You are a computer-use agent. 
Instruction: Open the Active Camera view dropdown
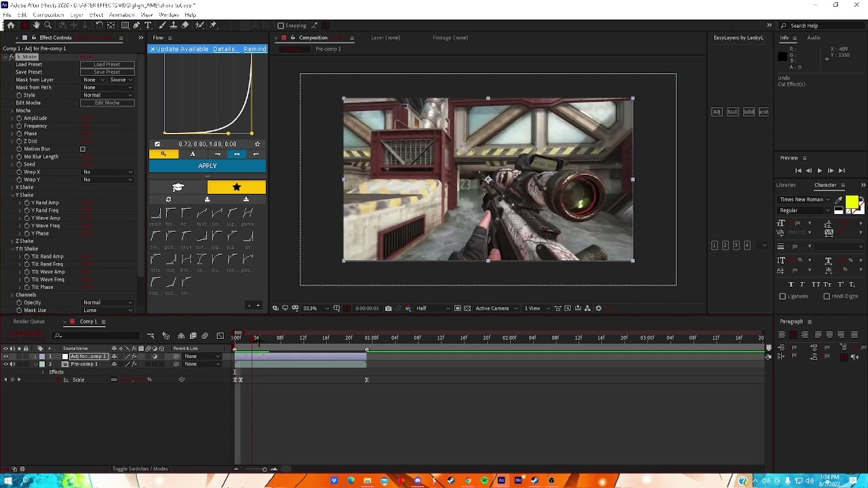[x=496, y=308]
